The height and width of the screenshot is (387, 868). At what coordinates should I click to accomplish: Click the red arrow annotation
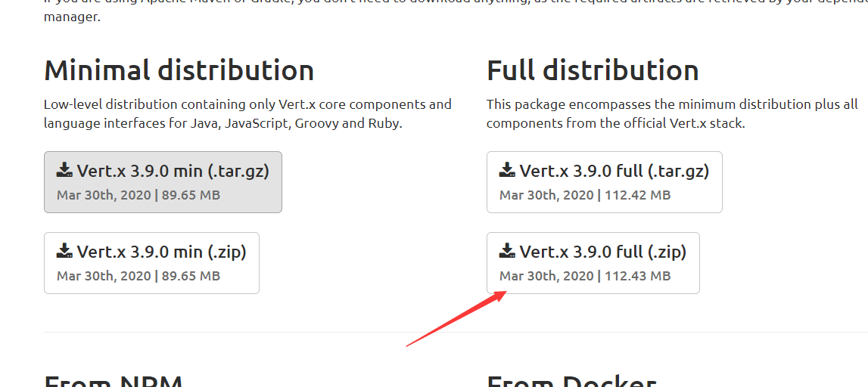[456, 319]
